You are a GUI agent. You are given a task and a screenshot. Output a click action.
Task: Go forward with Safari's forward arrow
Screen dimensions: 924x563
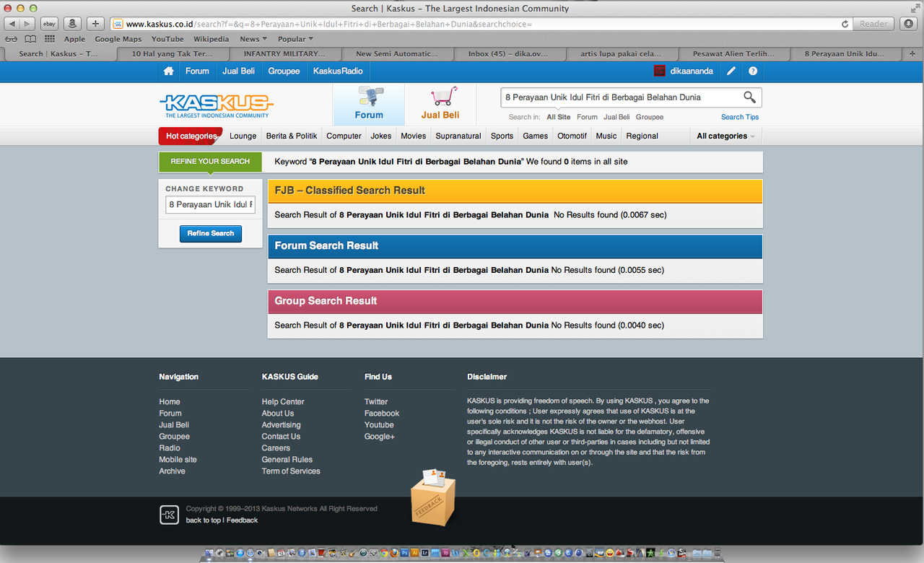pos(27,24)
